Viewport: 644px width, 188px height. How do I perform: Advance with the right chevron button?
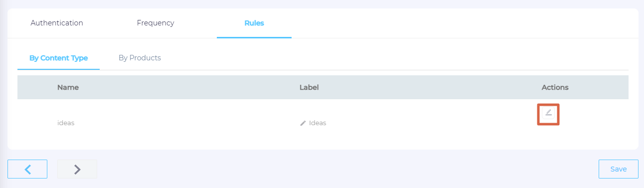coord(77,169)
